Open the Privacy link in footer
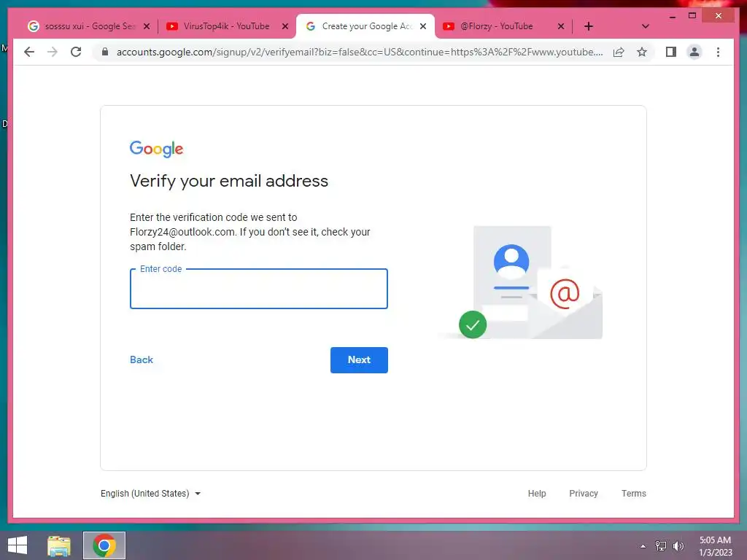 point(583,494)
